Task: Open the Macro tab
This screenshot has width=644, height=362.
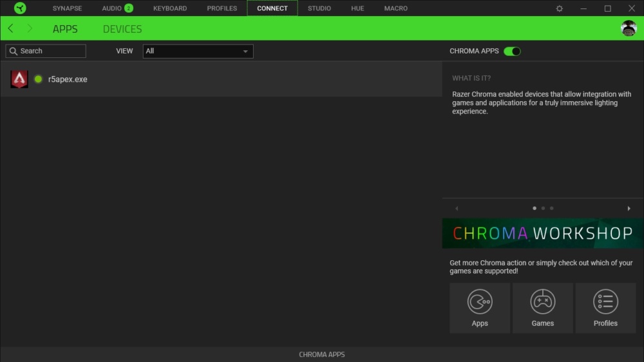Action: [x=396, y=8]
